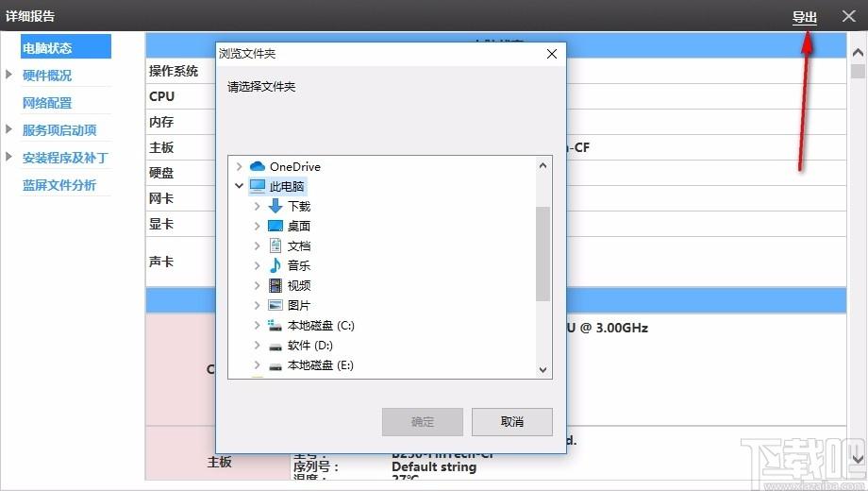The width and height of the screenshot is (868, 491).
Task: Select OneDrive in the folder tree
Action: click(295, 166)
